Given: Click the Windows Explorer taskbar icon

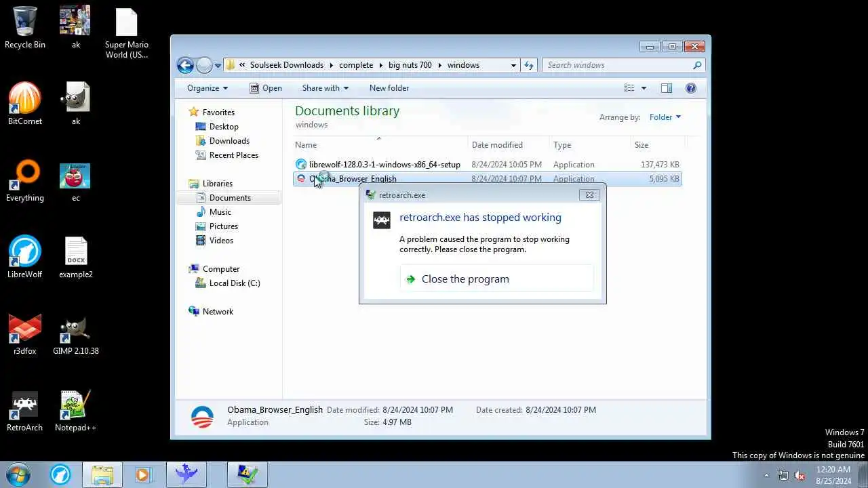Looking at the screenshot, I should [x=102, y=474].
